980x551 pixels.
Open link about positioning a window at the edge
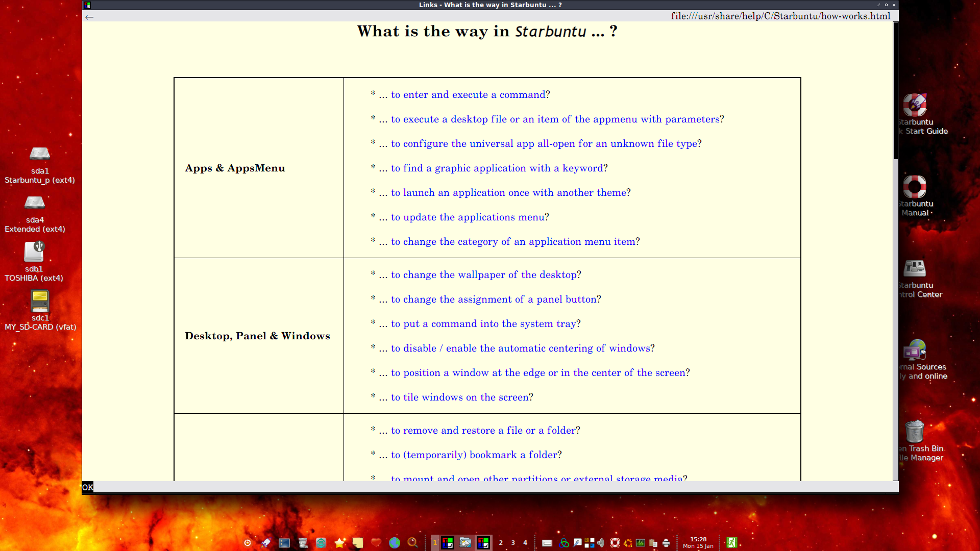[x=538, y=373]
